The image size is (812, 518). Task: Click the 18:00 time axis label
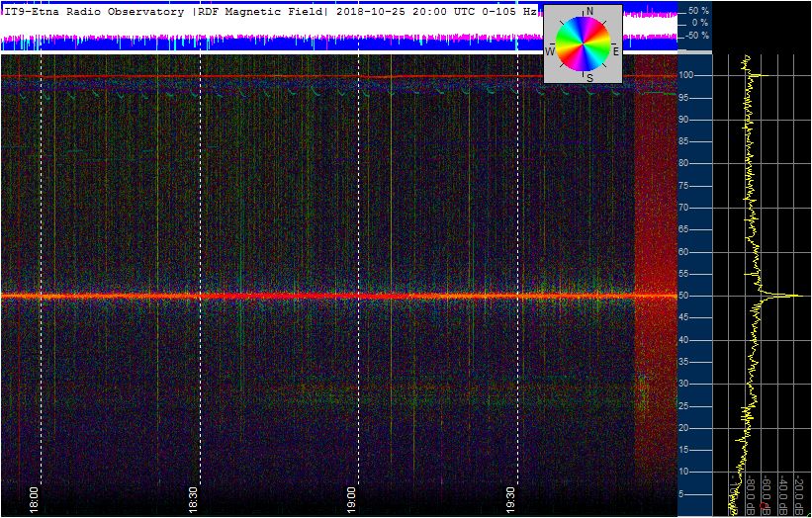click(x=34, y=499)
